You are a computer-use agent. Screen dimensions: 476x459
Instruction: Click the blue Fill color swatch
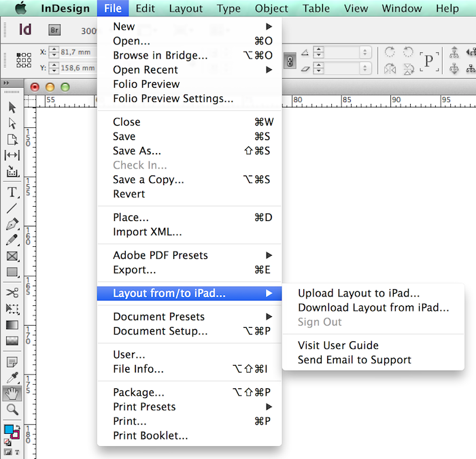click(x=8, y=430)
